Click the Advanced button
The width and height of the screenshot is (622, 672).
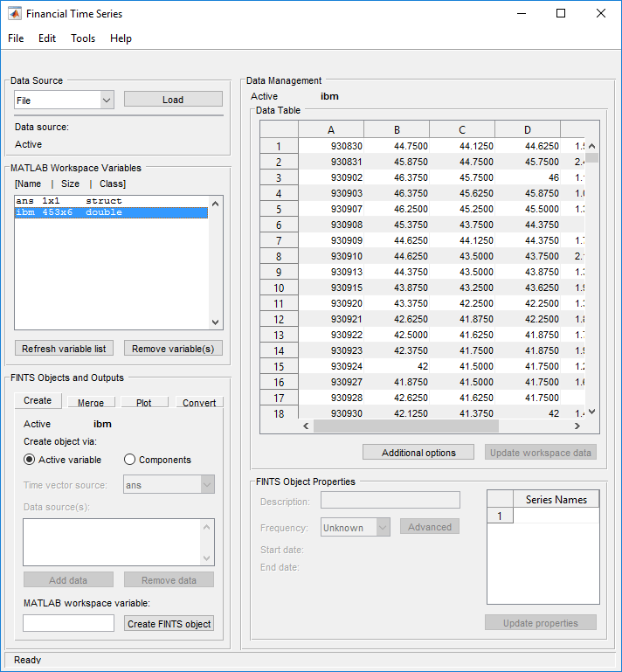coord(430,527)
